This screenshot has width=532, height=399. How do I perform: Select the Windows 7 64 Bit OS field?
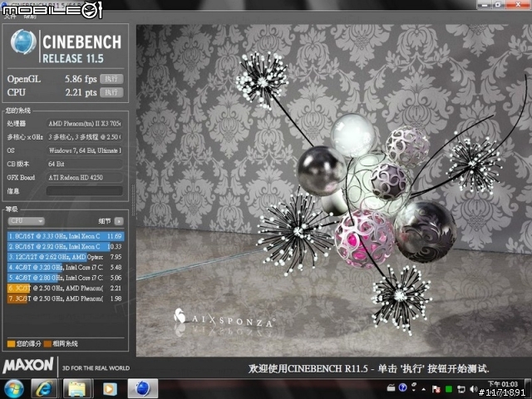coord(85,150)
